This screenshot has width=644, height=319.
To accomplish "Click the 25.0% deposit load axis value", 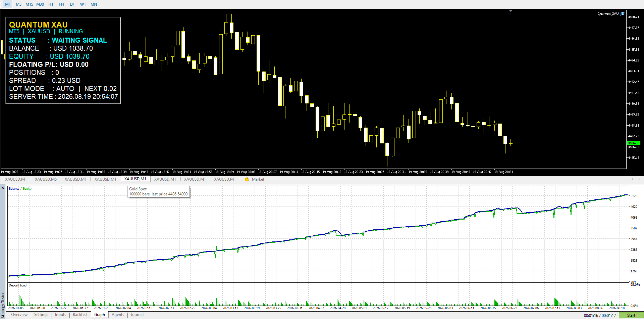I will (635, 285).
